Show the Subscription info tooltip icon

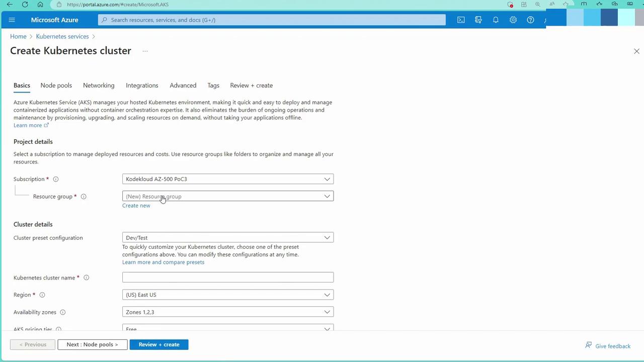point(56,179)
